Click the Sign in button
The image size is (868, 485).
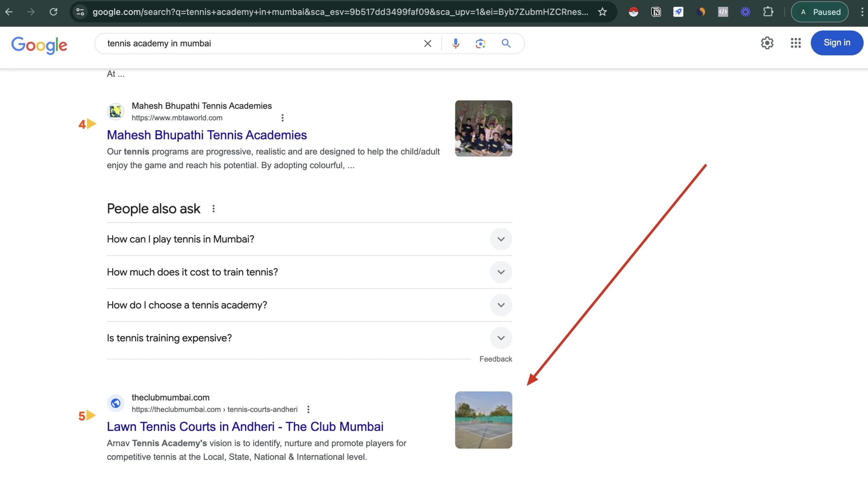tap(837, 43)
